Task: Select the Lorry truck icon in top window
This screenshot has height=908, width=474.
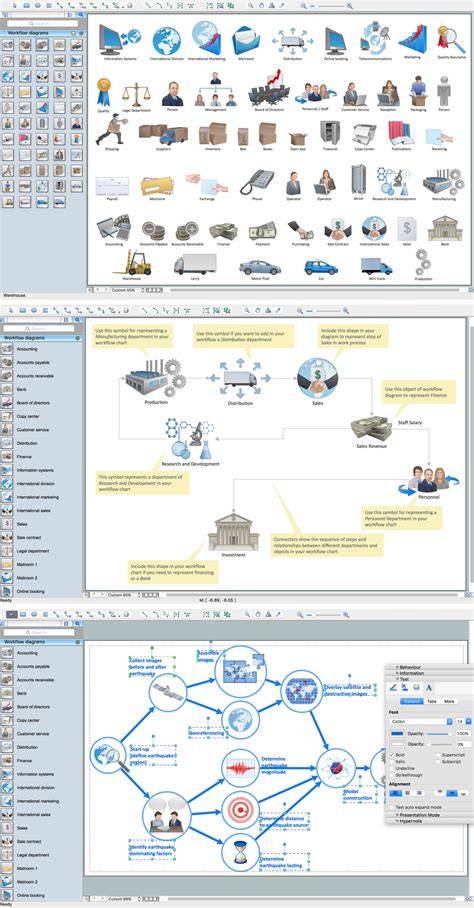Action: point(194,264)
